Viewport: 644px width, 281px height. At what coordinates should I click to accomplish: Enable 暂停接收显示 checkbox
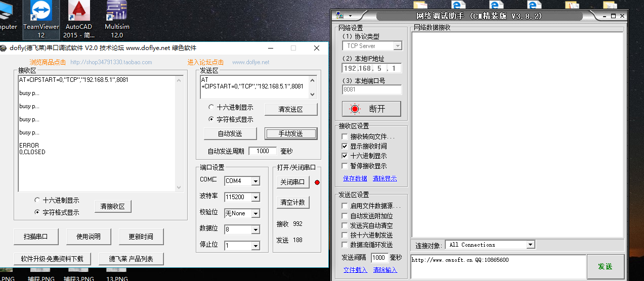345,166
